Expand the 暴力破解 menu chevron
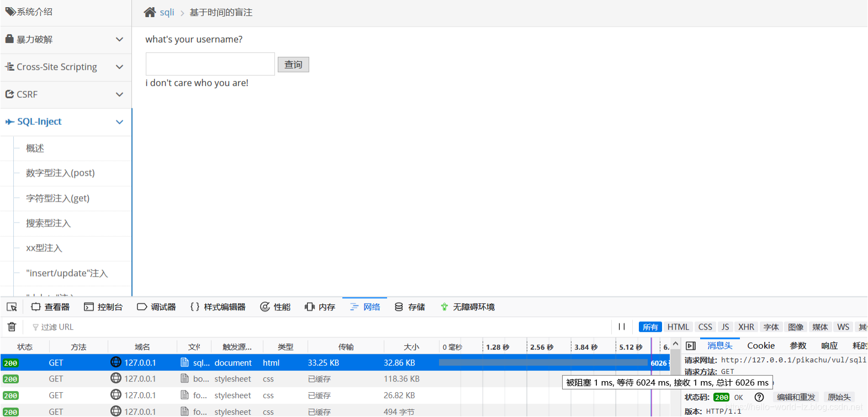868x417 pixels. pyautogui.click(x=119, y=39)
